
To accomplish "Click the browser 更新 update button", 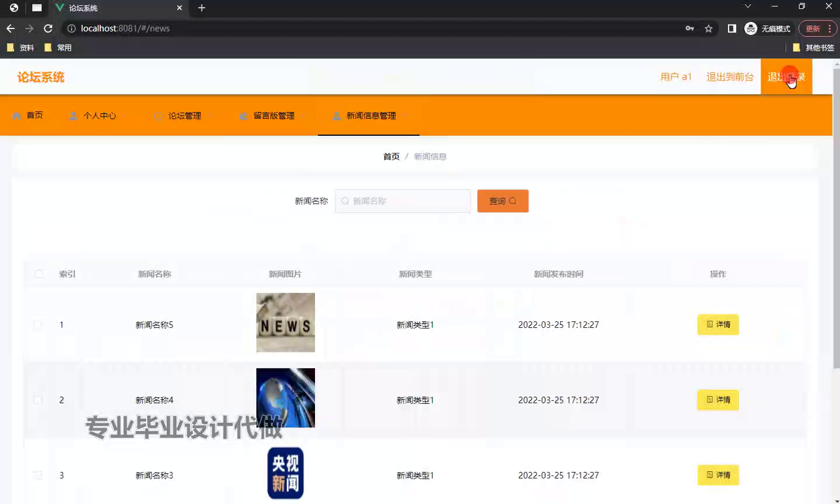I will point(813,29).
